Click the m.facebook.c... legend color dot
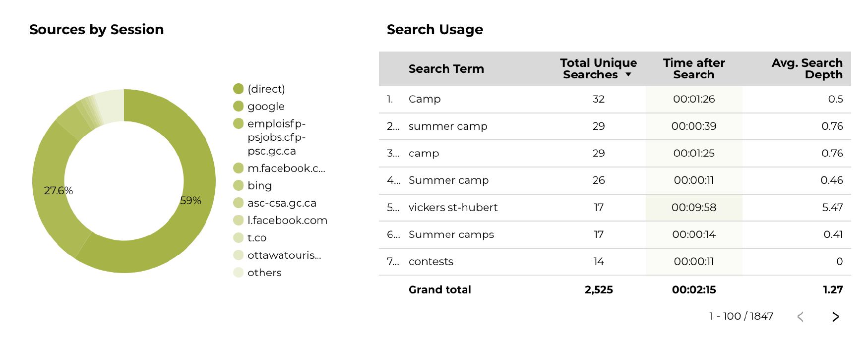The height and width of the screenshot is (338, 868). pos(239,168)
